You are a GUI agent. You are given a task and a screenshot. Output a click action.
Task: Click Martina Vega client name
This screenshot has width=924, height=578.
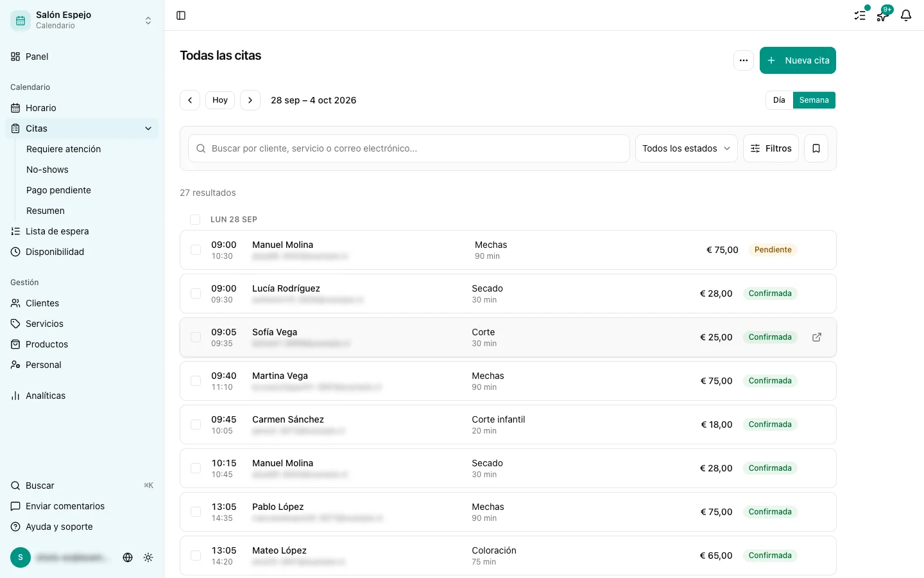click(280, 376)
